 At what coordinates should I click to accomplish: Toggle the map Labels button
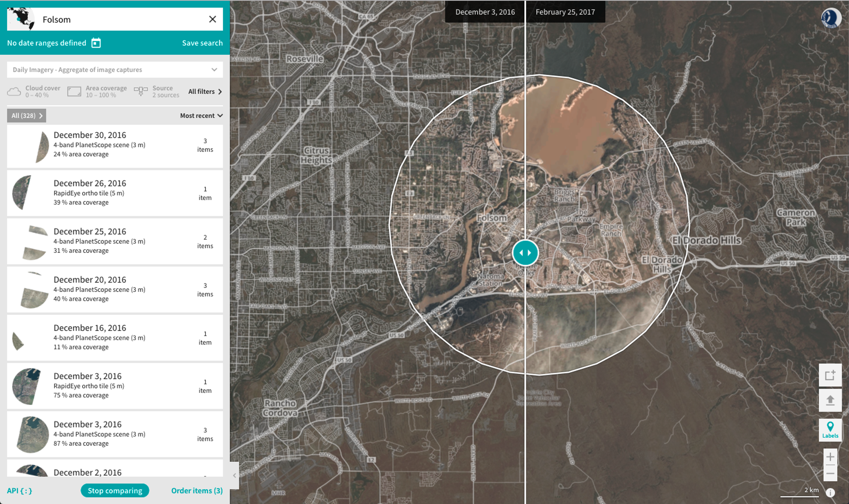(x=830, y=430)
